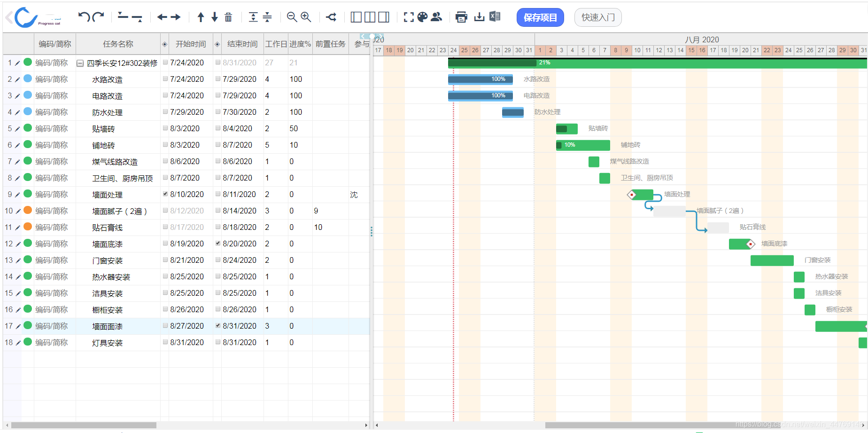The height and width of the screenshot is (433, 868).
Task: Click the task grid horizontal scrollbar thumb
Action: coord(84,425)
